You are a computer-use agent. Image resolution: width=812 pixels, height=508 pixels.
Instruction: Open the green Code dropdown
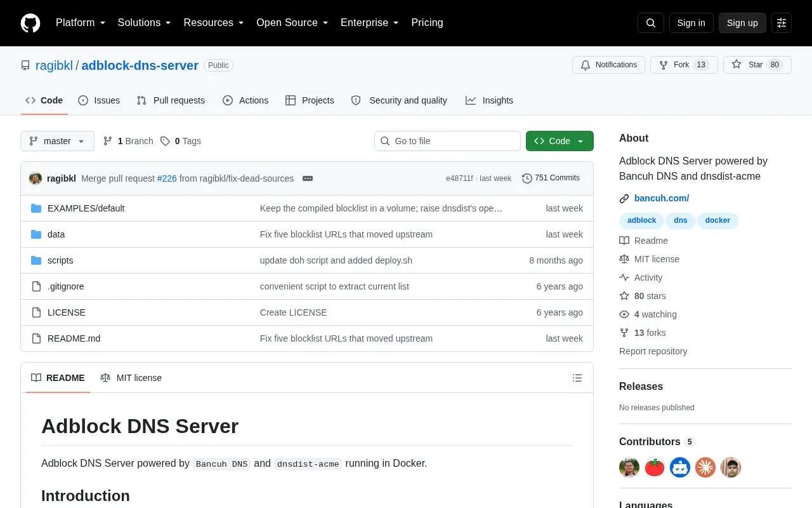560,141
